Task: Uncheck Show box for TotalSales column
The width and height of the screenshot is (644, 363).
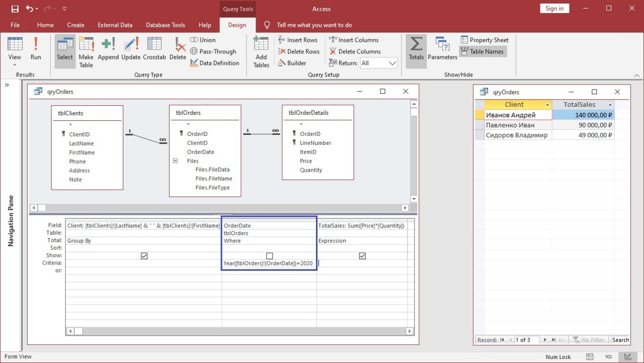Action: pyautogui.click(x=362, y=256)
